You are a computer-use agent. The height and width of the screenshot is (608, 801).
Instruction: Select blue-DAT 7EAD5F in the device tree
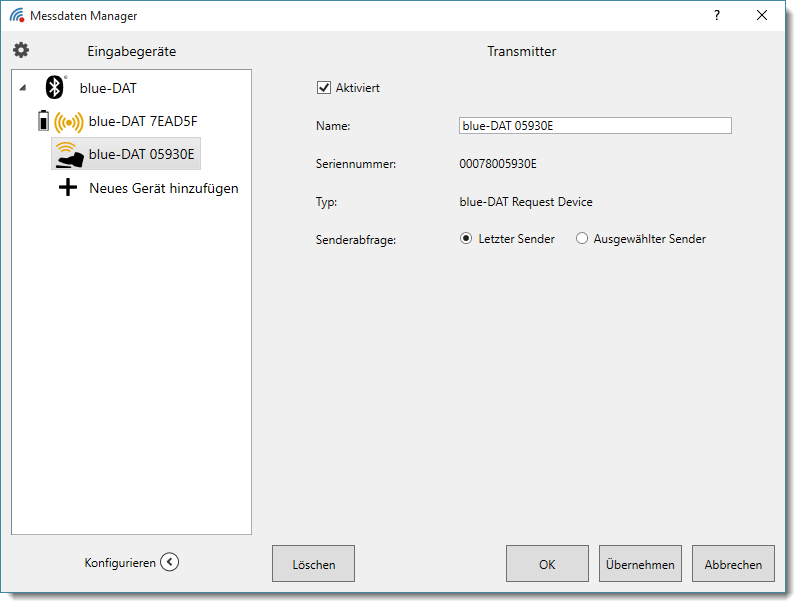click(143, 121)
